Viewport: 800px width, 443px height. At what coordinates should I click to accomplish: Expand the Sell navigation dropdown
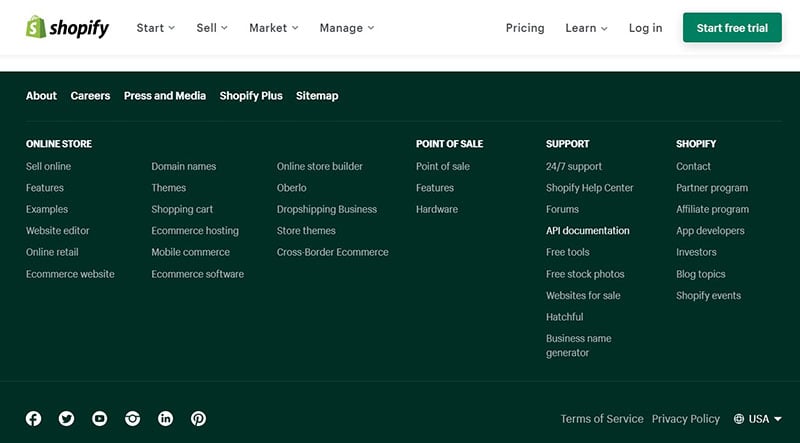(x=212, y=28)
